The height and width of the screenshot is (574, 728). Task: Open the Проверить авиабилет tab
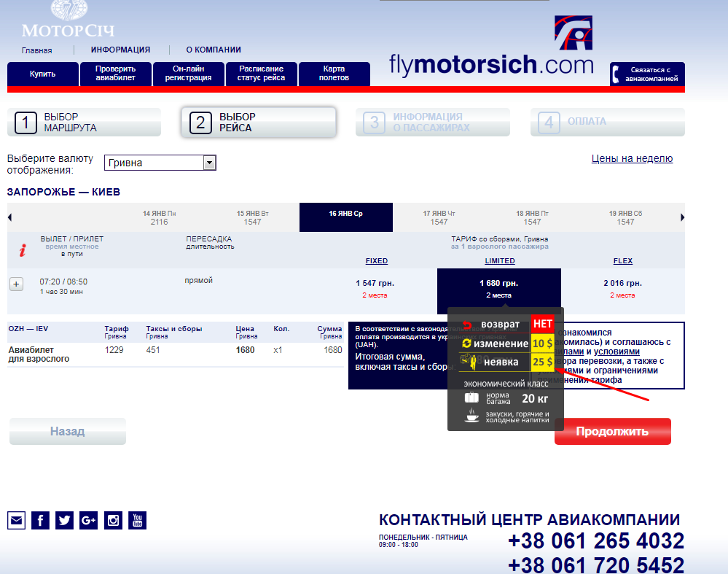click(x=116, y=74)
